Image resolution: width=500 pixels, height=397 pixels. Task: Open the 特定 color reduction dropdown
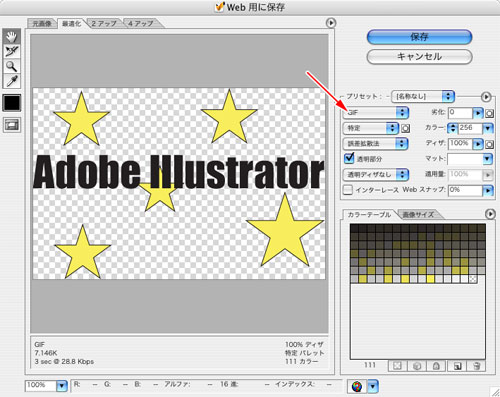(371, 128)
